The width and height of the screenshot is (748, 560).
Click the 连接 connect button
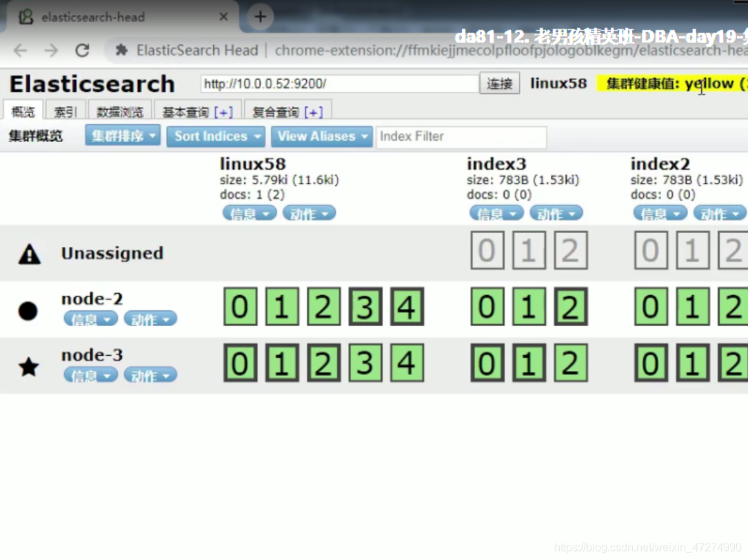coord(499,84)
